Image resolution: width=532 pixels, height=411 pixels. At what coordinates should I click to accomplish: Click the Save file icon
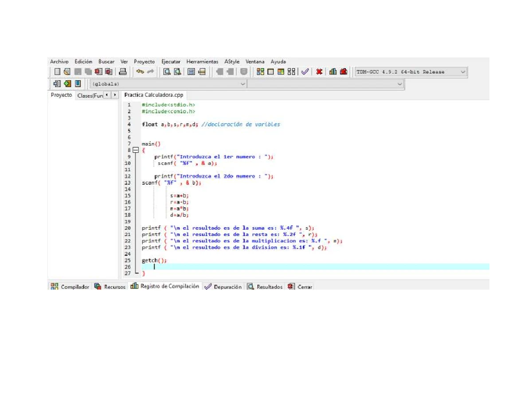click(78, 71)
